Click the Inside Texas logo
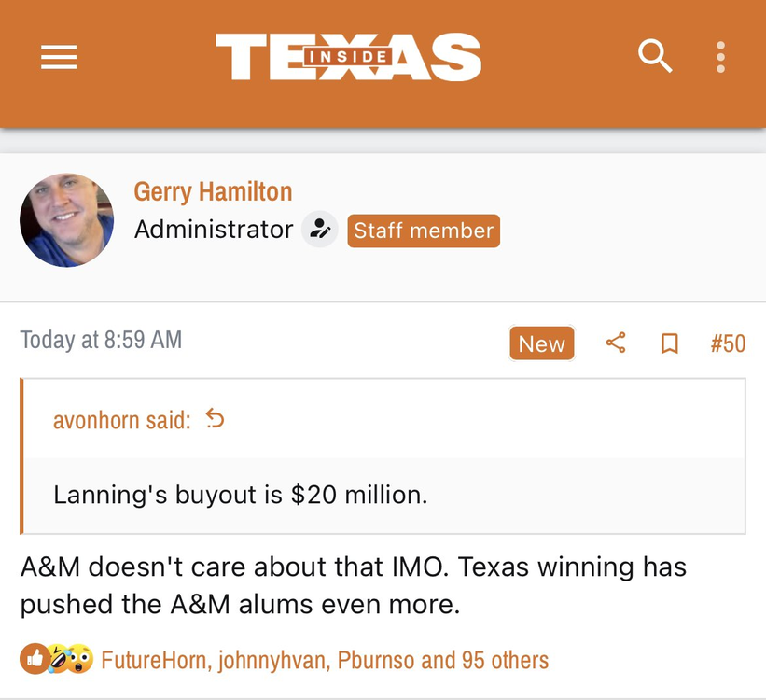The width and height of the screenshot is (766, 700). tap(348, 57)
